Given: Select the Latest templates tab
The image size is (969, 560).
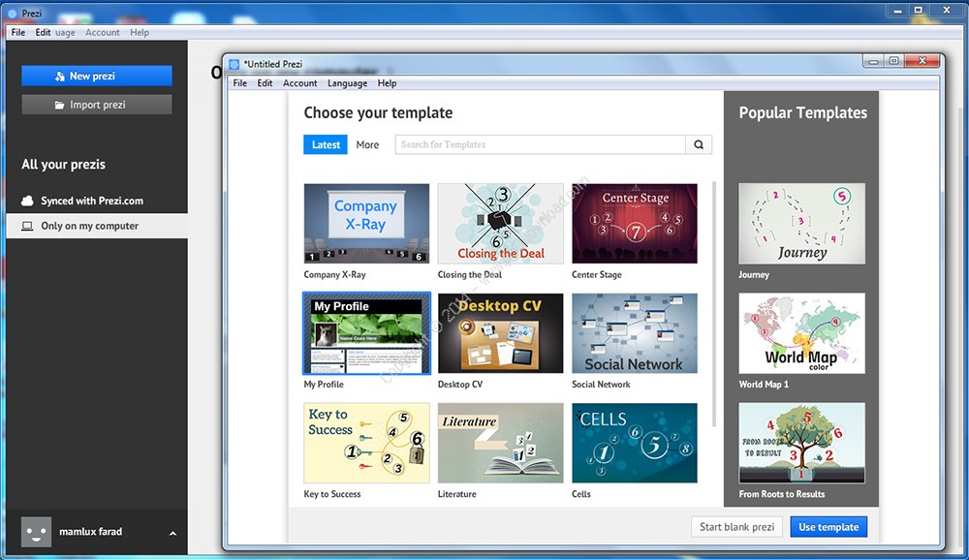Looking at the screenshot, I should (326, 144).
